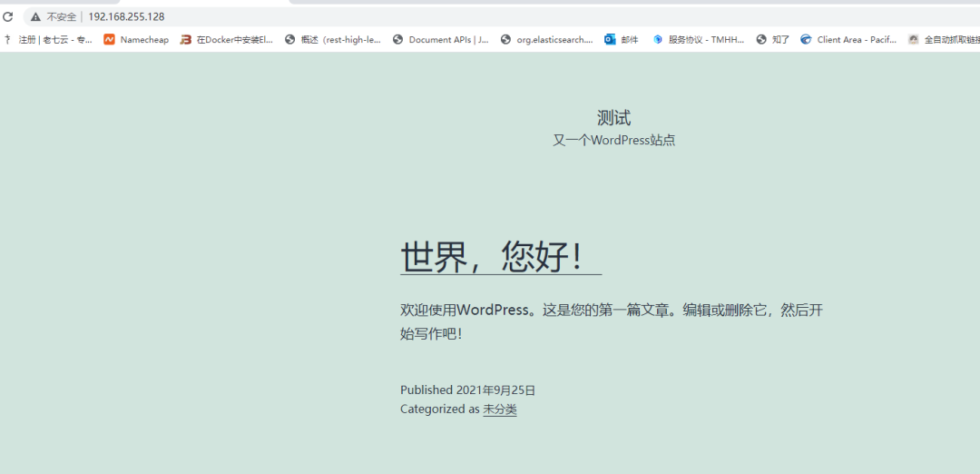This screenshot has height=474, width=980.
Task: Focus the address bar showing 192.168.255.128
Action: (x=126, y=17)
